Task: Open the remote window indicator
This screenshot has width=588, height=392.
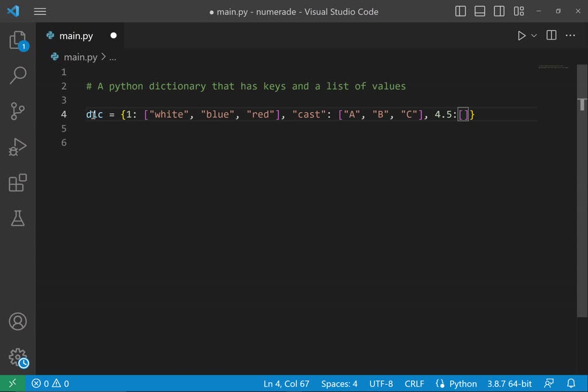Action: tap(13, 383)
